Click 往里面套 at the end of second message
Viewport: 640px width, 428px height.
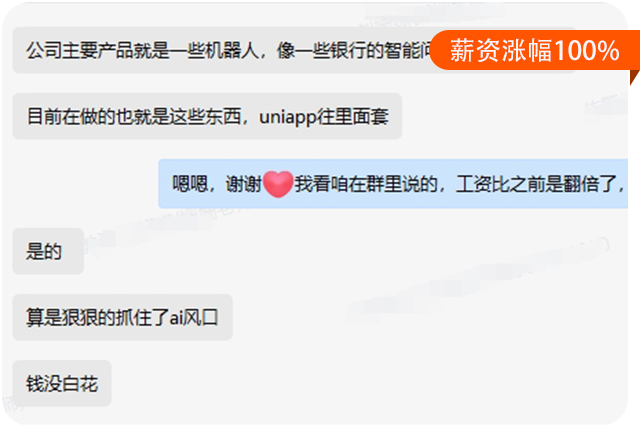[353, 117]
